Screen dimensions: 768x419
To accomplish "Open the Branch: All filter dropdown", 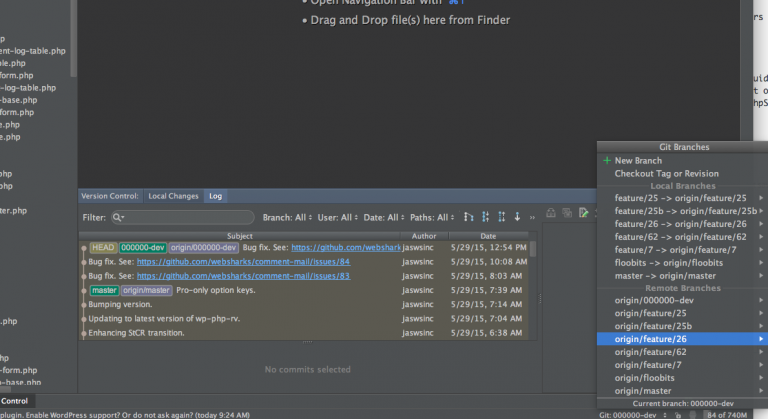I will coord(287,218).
